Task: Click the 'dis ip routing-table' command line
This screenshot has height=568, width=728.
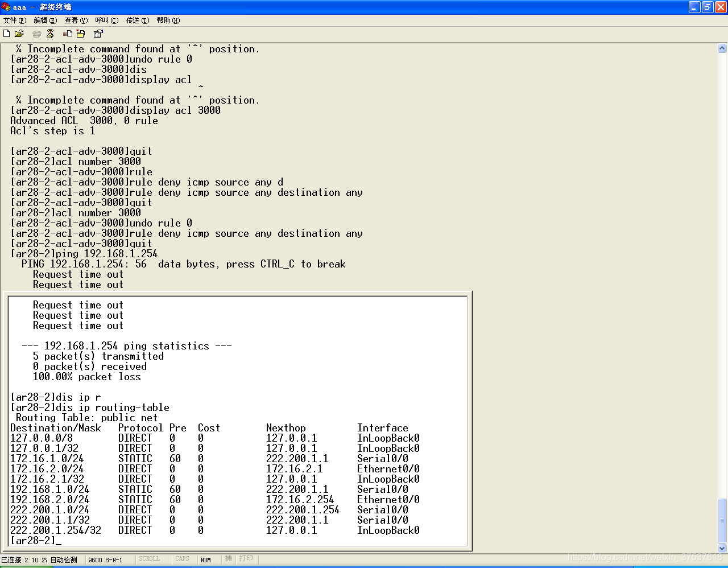Action: point(90,408)
